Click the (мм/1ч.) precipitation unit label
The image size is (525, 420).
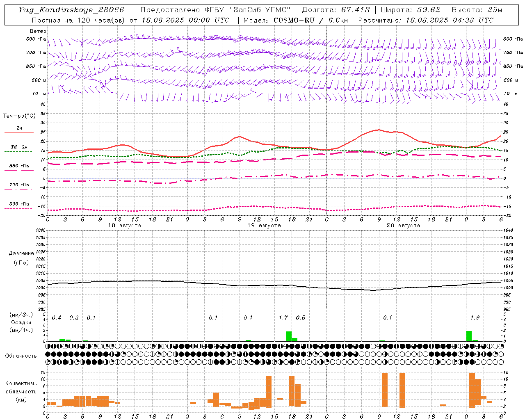[x=21, y=330]
